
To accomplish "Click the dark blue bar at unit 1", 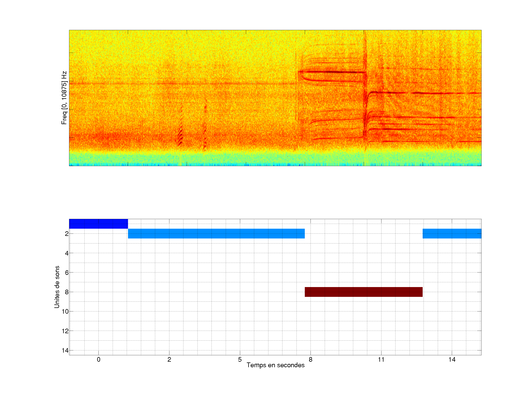I will click(98, 224).
